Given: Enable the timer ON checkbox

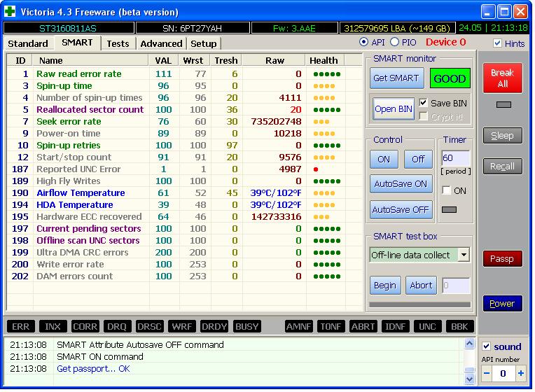Looking at the screenshot, I should pyautogui.click(x=446, y=190).
